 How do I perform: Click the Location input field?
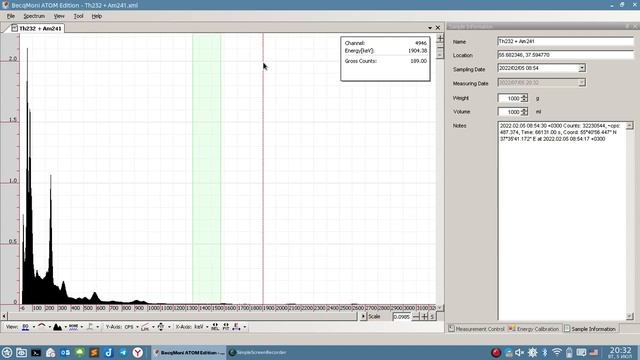566,55
